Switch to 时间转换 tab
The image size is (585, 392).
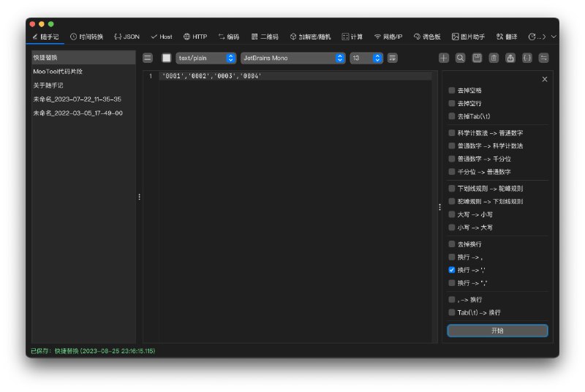86,37
